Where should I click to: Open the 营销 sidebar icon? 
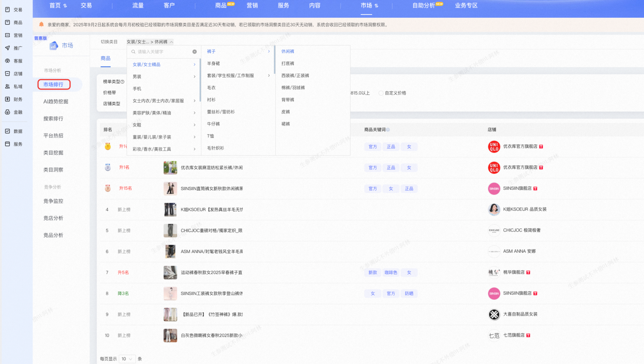(8, 35)
